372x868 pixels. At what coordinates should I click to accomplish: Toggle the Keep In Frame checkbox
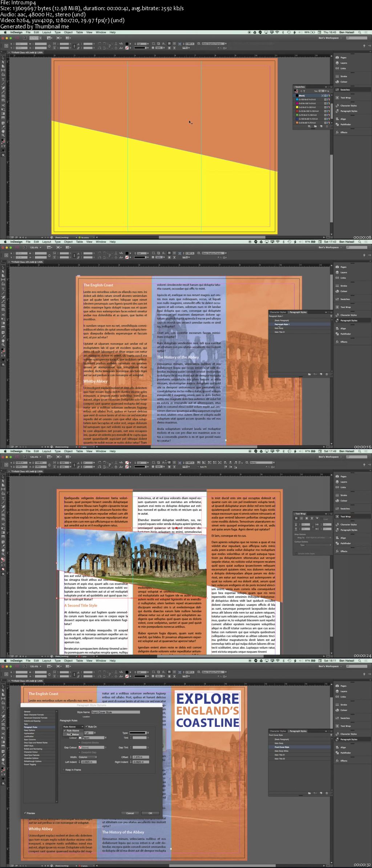(x=64, y=770)
